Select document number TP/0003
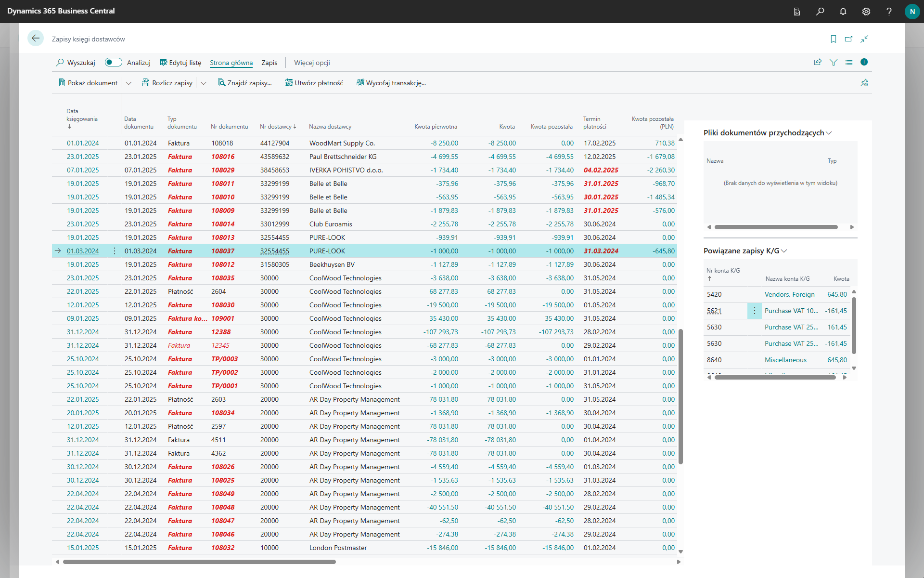This screenshot has width=924, height=578. [x=224, y=359]
